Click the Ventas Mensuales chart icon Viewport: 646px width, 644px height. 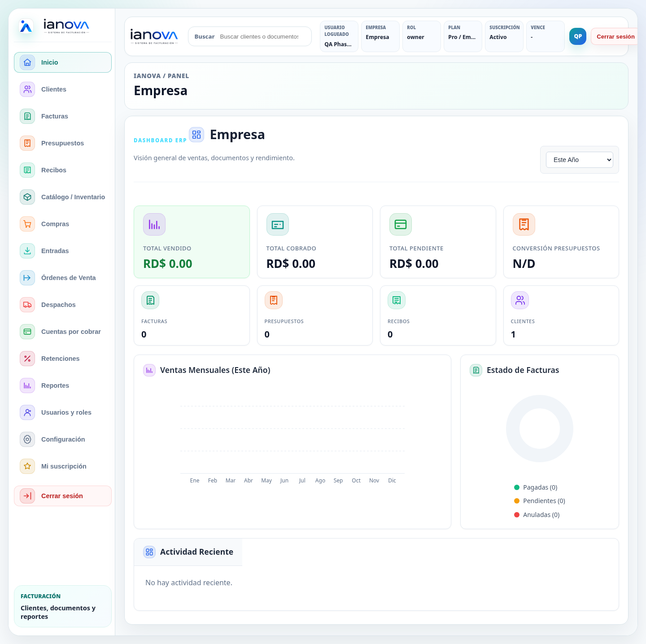click(149, 370)
